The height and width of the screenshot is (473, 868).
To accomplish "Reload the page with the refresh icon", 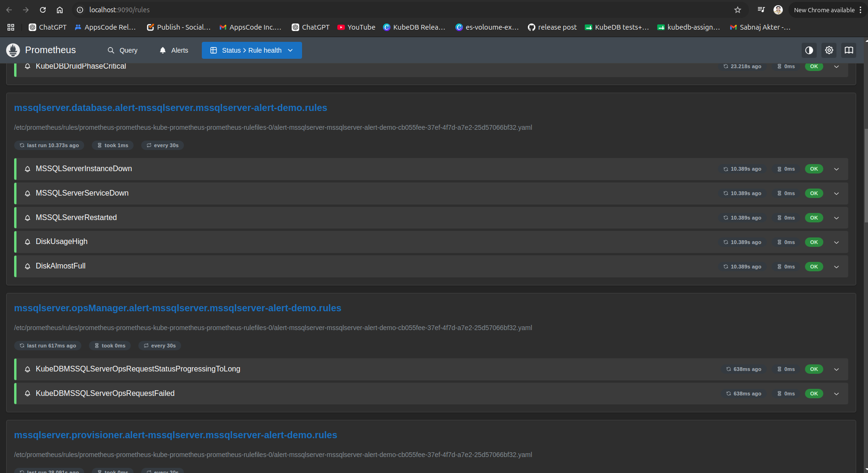I will [x=43, y=10].
